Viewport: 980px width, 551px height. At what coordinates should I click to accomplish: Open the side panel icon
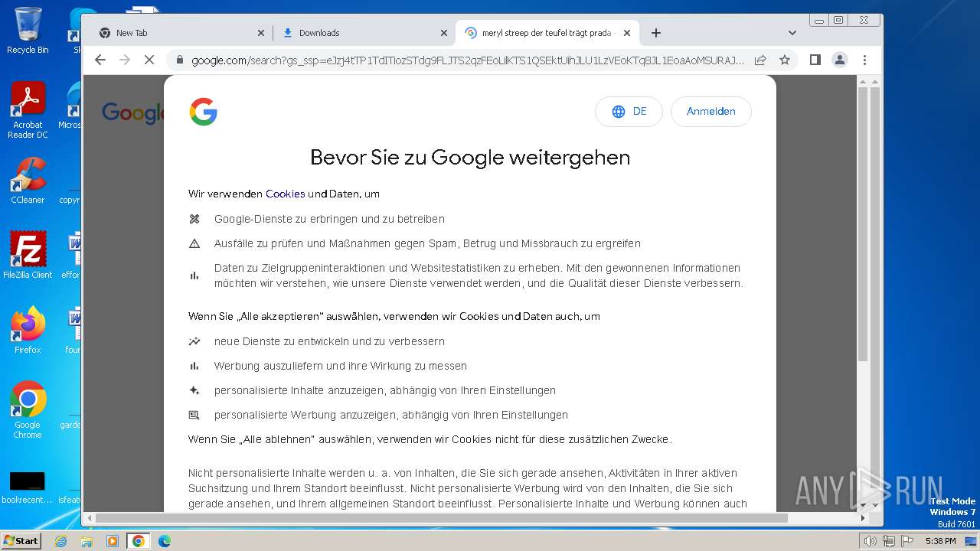coord(815,60)
